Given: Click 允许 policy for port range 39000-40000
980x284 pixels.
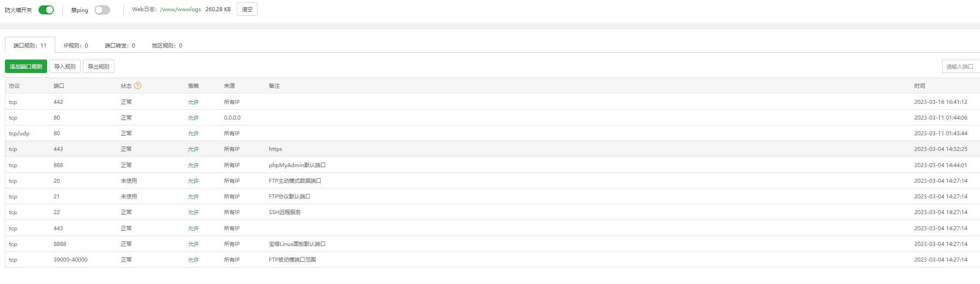Looking at the screenshot, I should [x=193, y=260].
